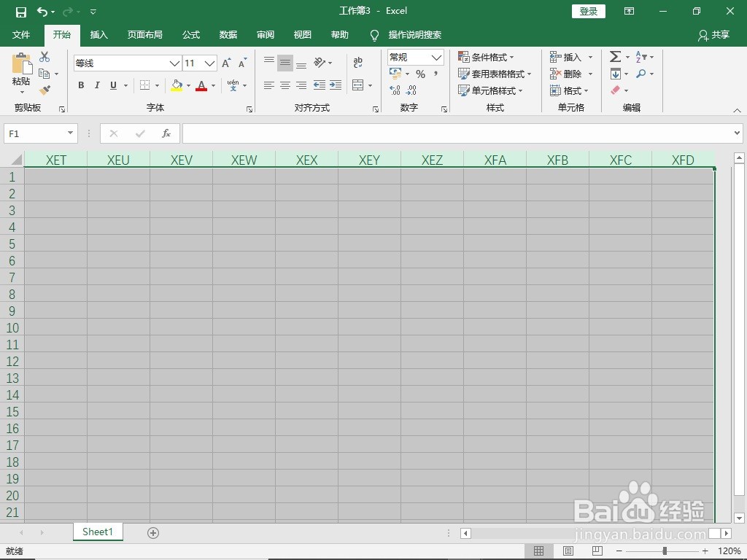Open the 等线 font name dropdown

coord(174,63)
